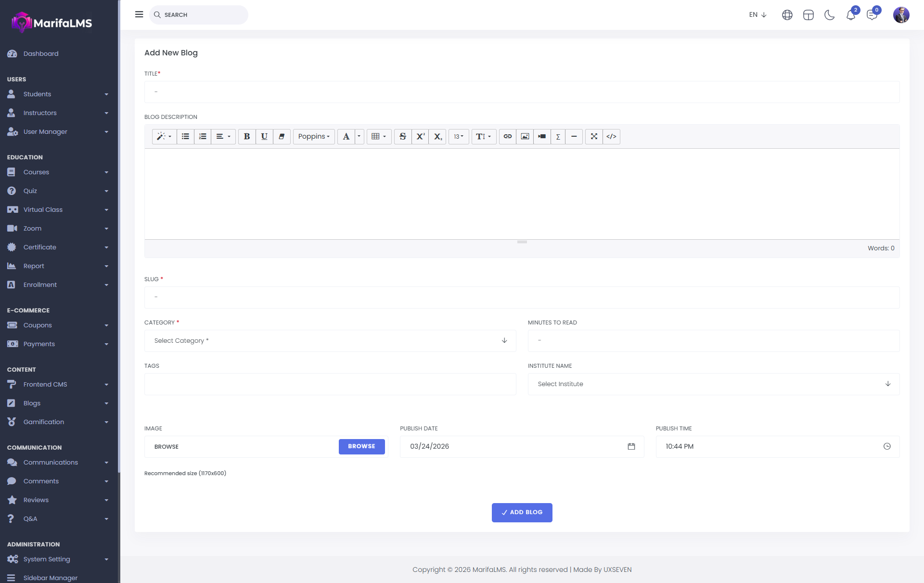924x583 pixels.
Task: Click the blue Browse button
Action: [361, 447]
